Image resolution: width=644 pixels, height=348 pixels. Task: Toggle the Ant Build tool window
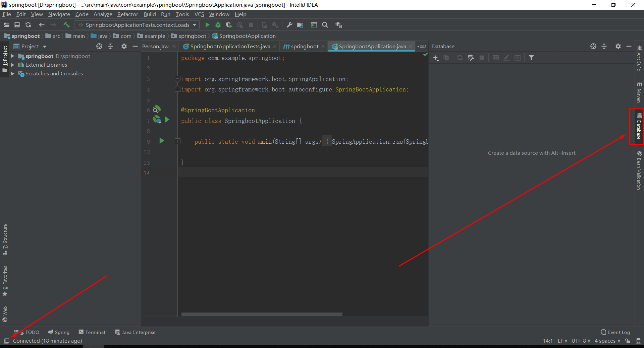(639, 58)
